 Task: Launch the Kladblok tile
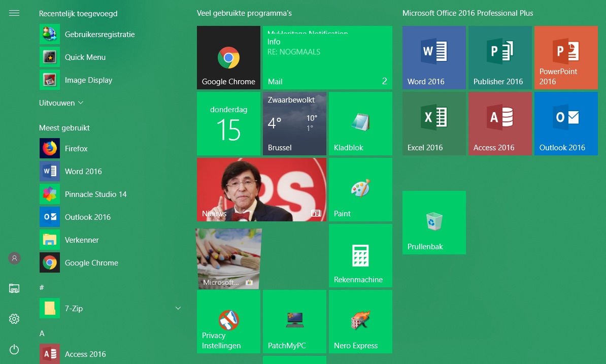[x=360, y=124]
